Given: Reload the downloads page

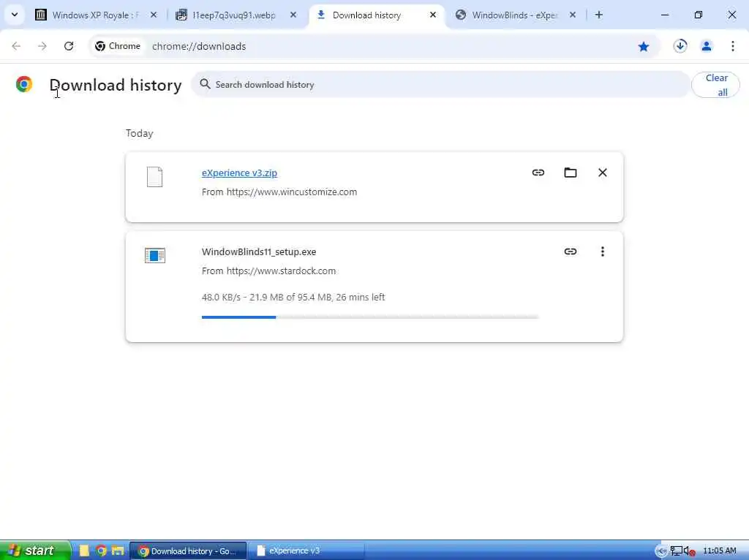Looking at the screenshot, I should tap(69, 46).
